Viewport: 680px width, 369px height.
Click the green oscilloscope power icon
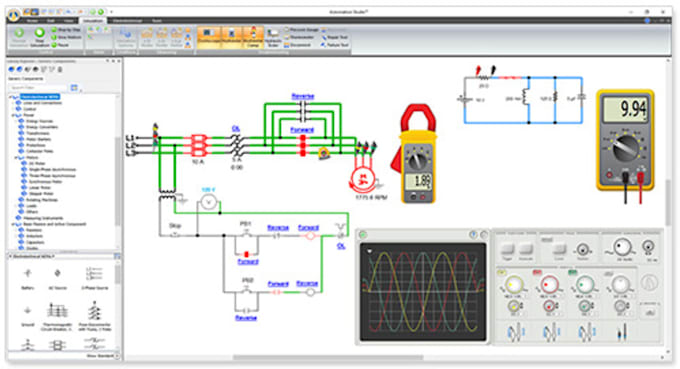[363, 235]
